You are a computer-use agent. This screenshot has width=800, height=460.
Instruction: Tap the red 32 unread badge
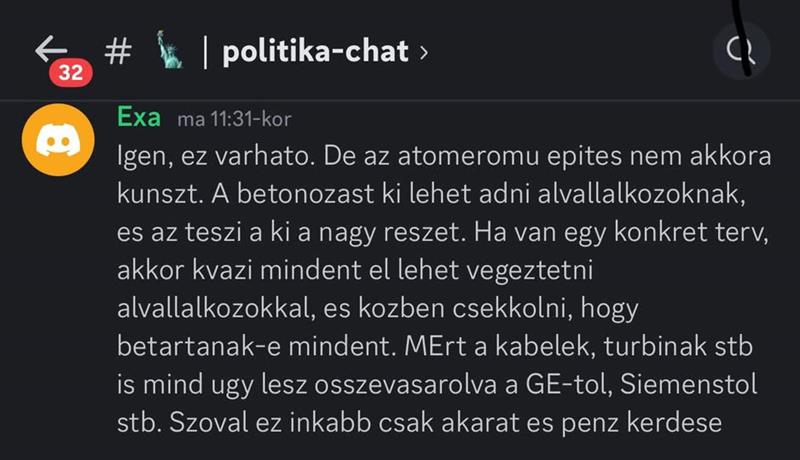[70, 73]
